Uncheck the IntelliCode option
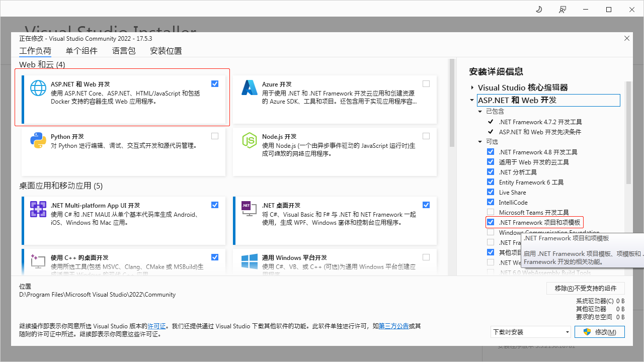 (x=491, y=202)
